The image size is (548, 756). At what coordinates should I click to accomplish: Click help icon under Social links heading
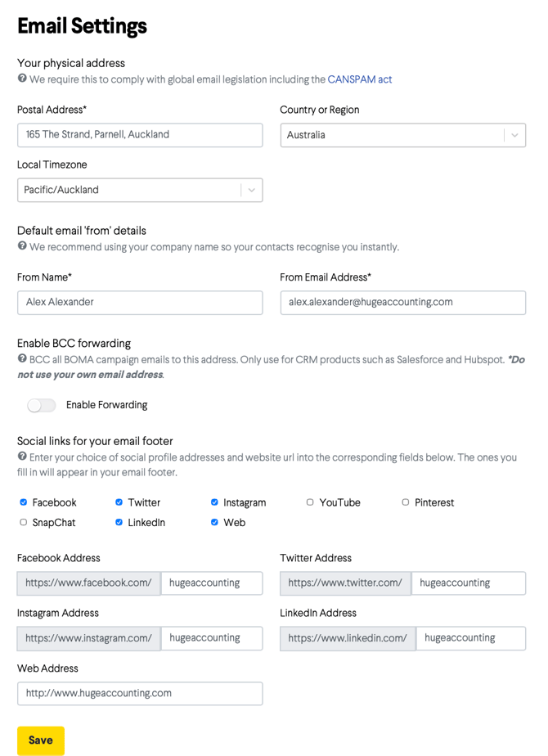(22, 457)
